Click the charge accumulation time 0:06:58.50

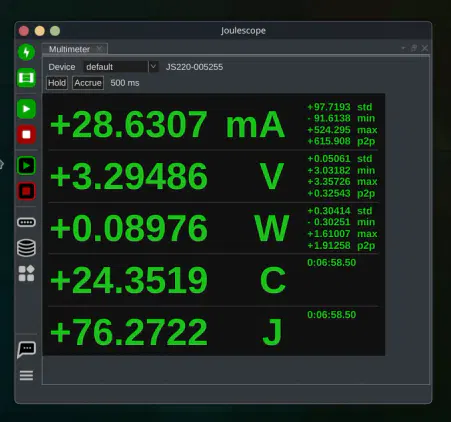click(331, 263)
